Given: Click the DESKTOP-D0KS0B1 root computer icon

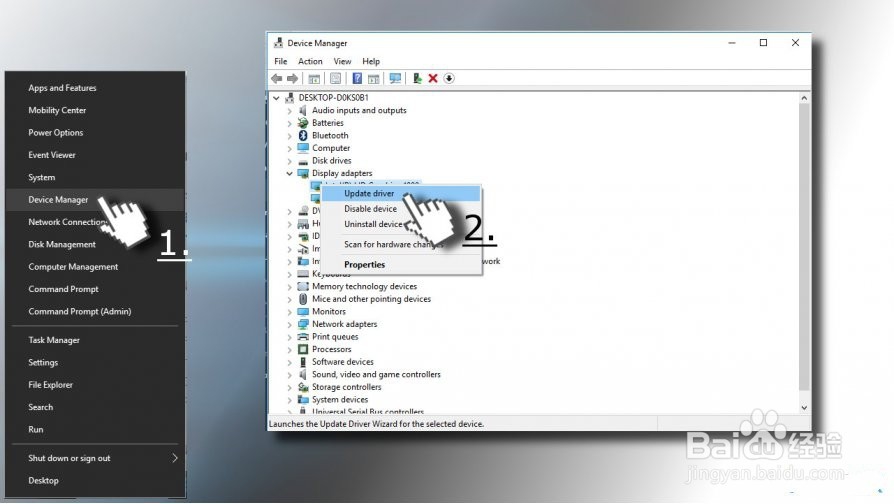Looking at the screenshot, I should tap(290, 98).
